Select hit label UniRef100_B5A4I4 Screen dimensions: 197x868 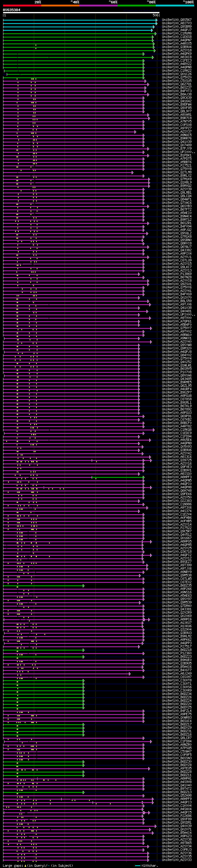(x=176, y=833)
